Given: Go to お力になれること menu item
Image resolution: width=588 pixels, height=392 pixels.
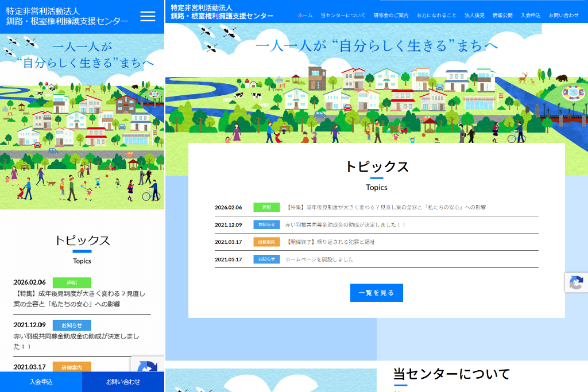Looking at the screenshot, I should click(x=436, y=15).
